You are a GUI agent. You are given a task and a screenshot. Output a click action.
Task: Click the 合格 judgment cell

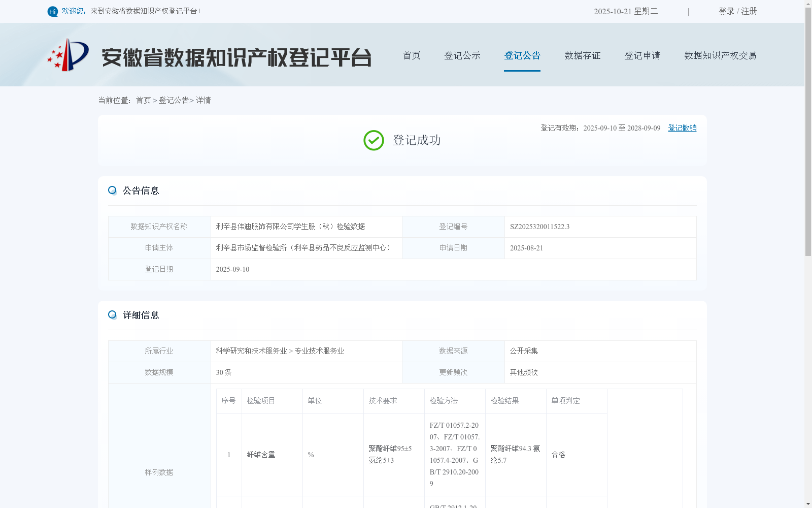pyautogui.click(x=577, y=455)
